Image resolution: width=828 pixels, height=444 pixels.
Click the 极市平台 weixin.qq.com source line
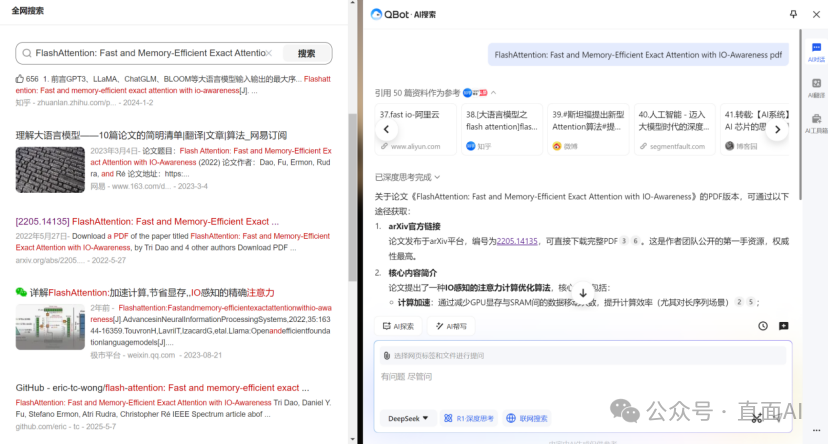click(156, 355)
